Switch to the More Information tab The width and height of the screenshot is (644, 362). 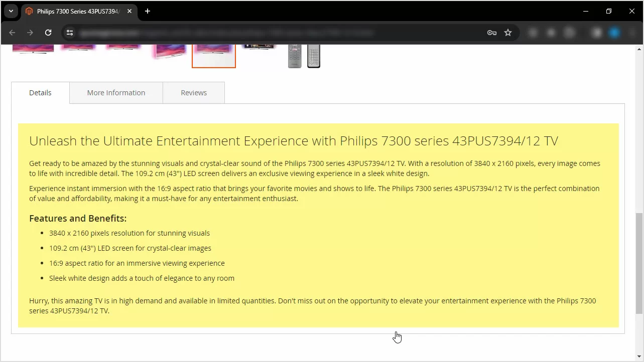[116, 93]
